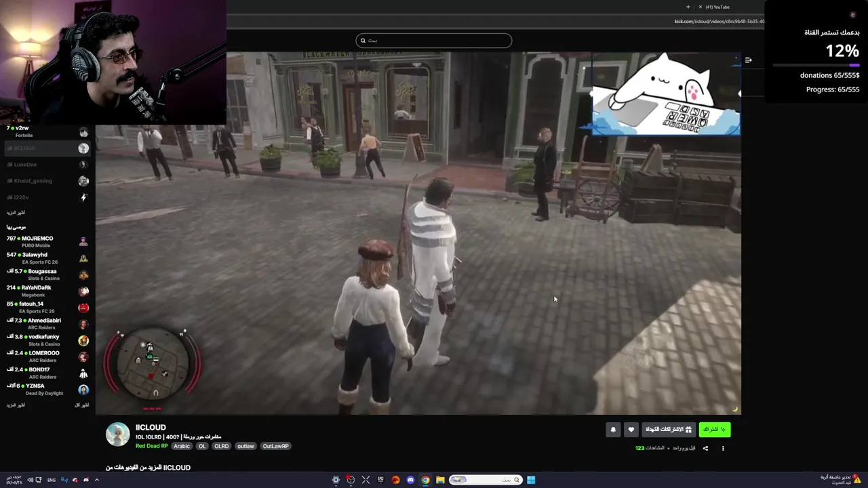Viewport: 868px width, 488px height.
Task: Open Khalaf_gaming channel in sidebar
Action: [x=47, y=180]
